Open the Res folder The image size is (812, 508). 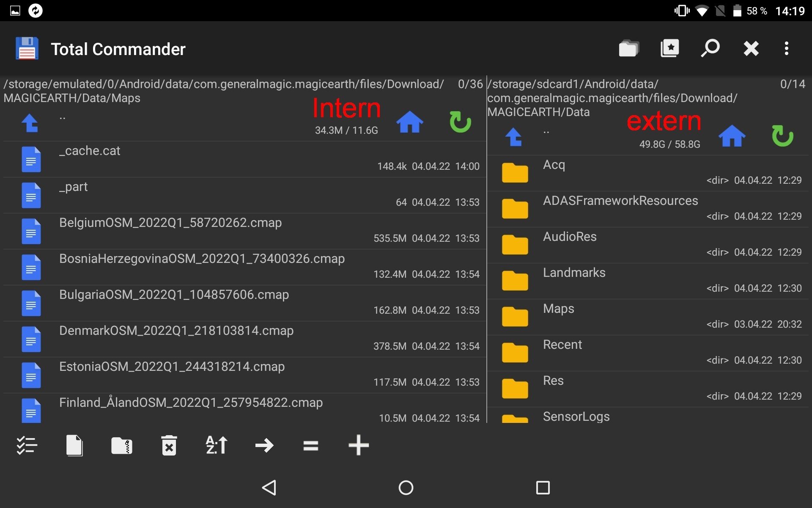tap(648, 389)
